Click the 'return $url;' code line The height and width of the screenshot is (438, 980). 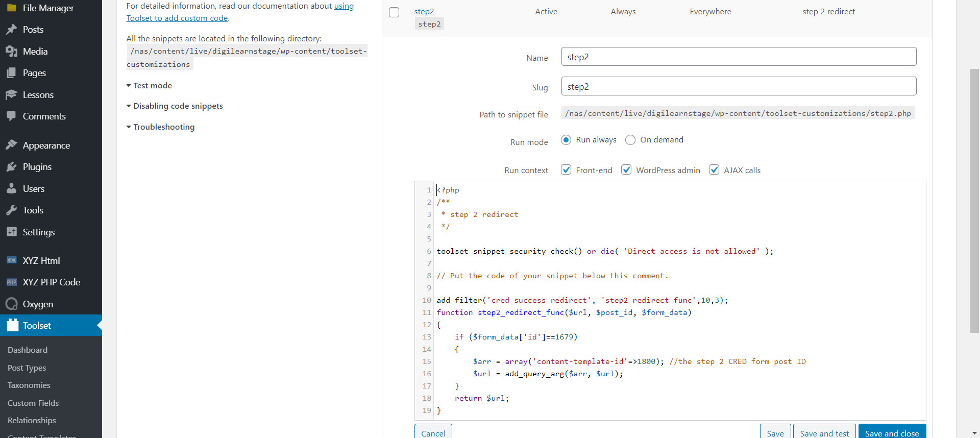click(482, 398)
